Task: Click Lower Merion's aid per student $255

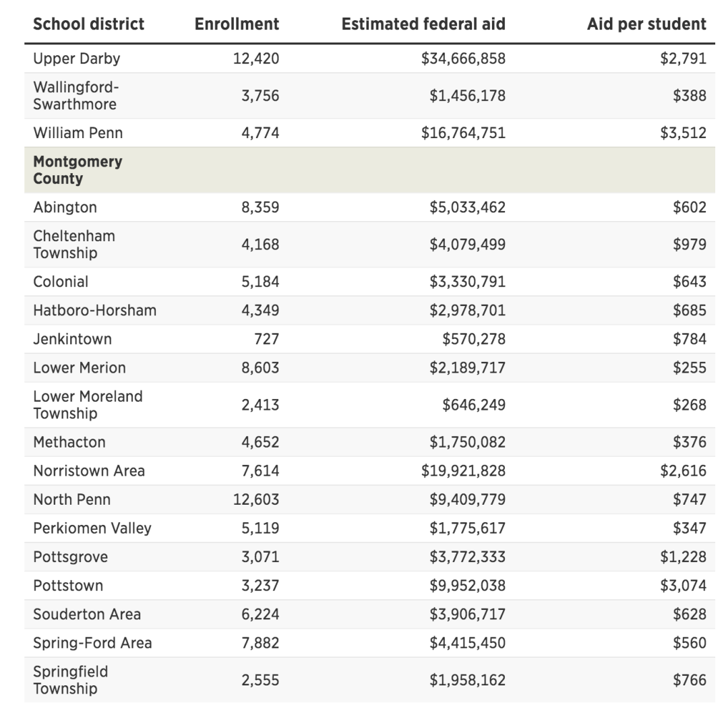Action: pos(689,368)
